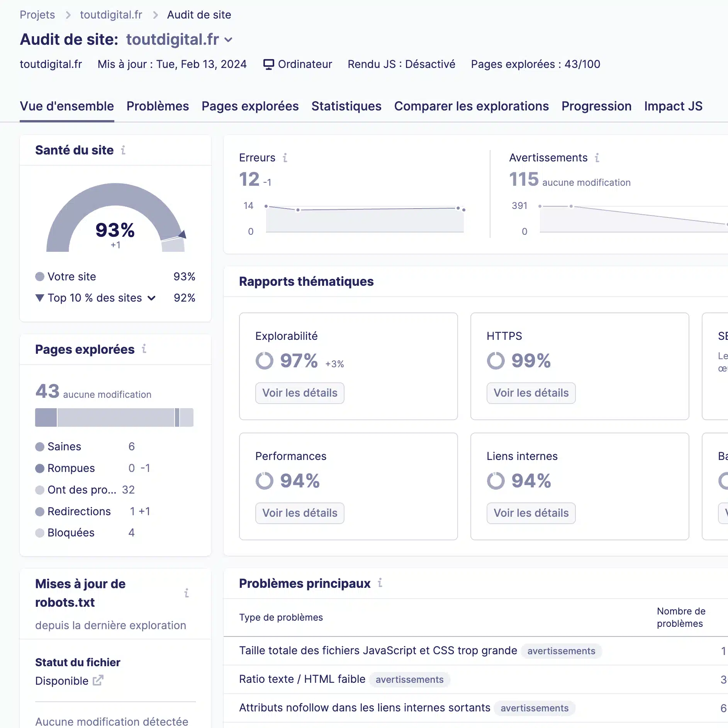Click the Ont des problèmes count 32
Viewport: 728px width, 728px height.
(128, 490)
